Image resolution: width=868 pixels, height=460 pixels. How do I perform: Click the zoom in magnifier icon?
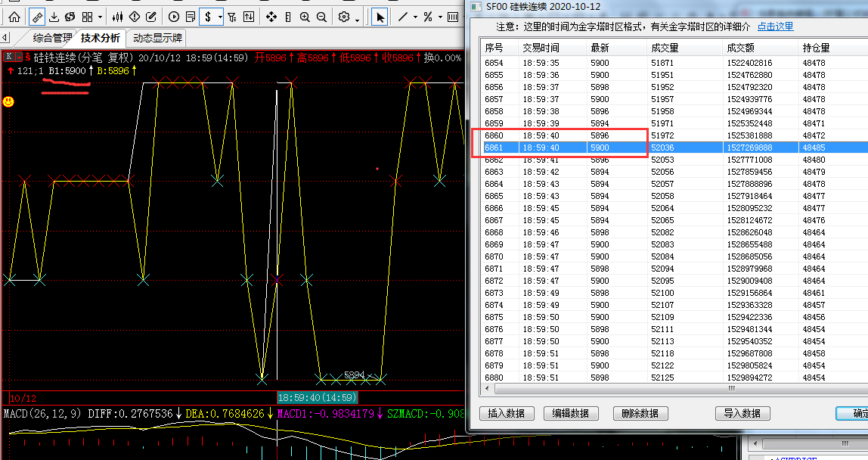tap(305, 17)
